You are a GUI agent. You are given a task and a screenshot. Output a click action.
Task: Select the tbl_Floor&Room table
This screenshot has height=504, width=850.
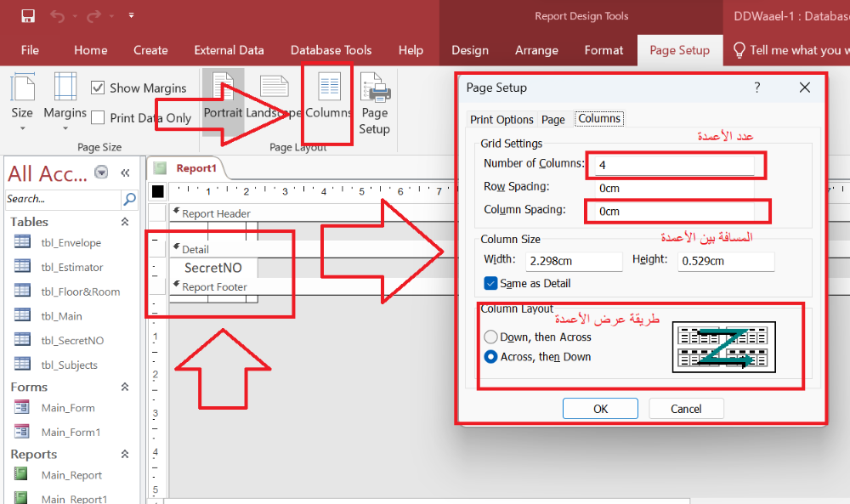click(x=80, y=291)
